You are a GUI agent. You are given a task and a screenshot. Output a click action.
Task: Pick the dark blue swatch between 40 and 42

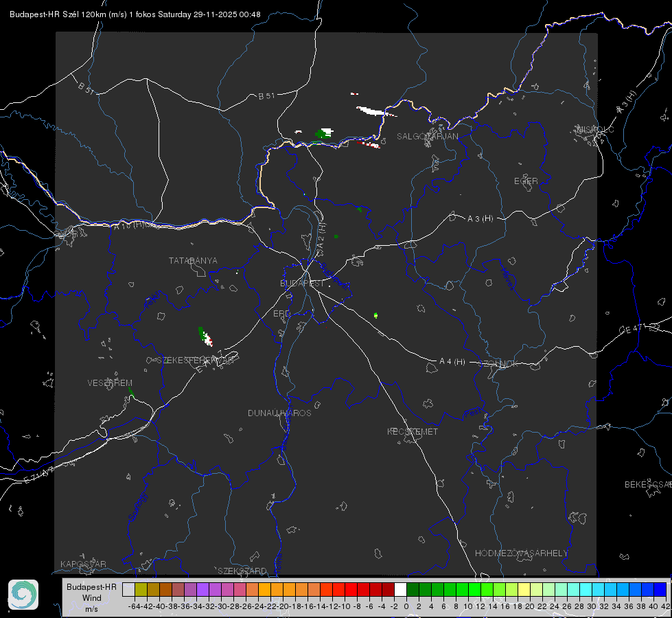point(660,589)
